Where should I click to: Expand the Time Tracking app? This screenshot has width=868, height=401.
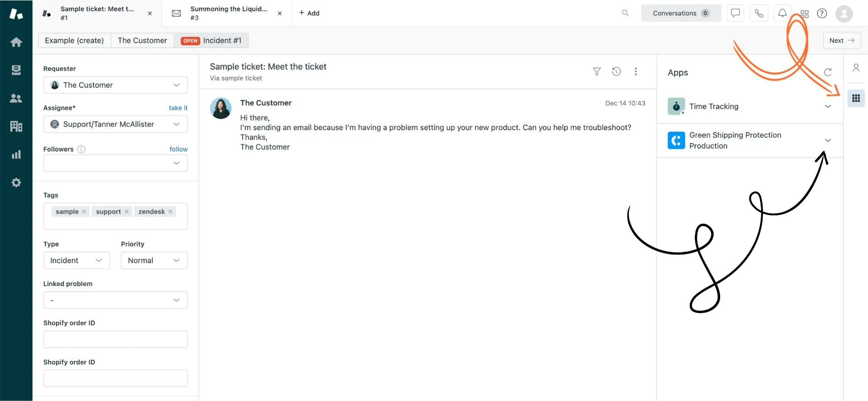[828, 107]
